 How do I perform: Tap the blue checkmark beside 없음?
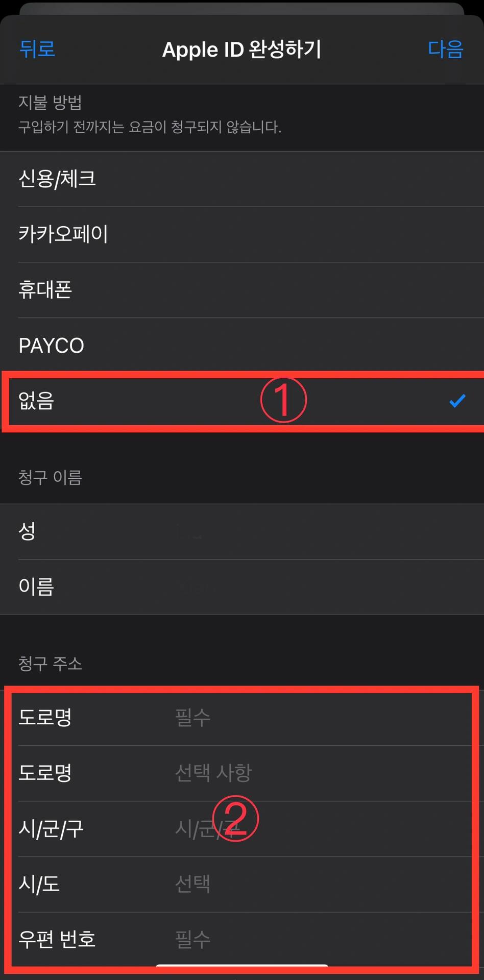point(457,401)
